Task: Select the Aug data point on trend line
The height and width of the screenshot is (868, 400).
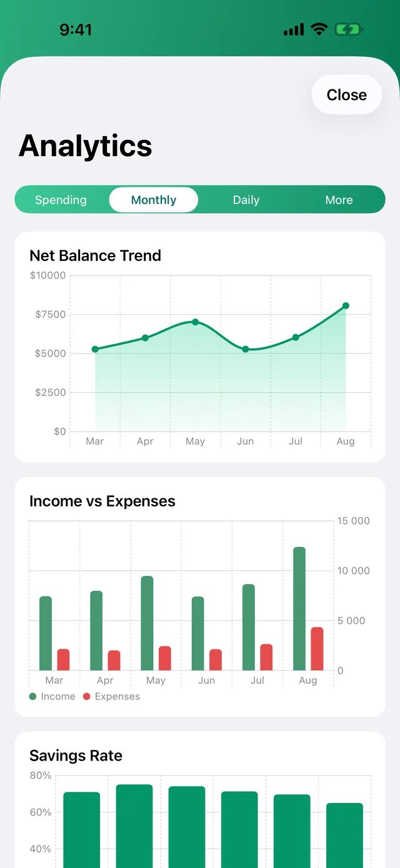Action: [x=346, y=306]
